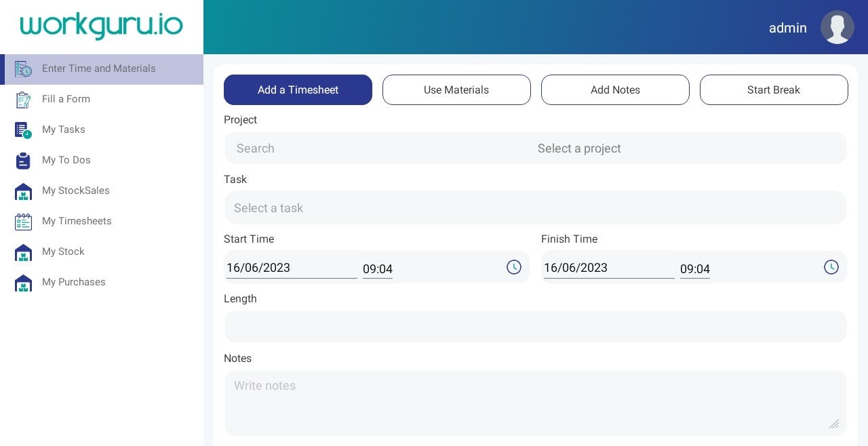Switch to the Use Materials tab
The height and width of the screenshot is (446, 868).
click(456, 89)
